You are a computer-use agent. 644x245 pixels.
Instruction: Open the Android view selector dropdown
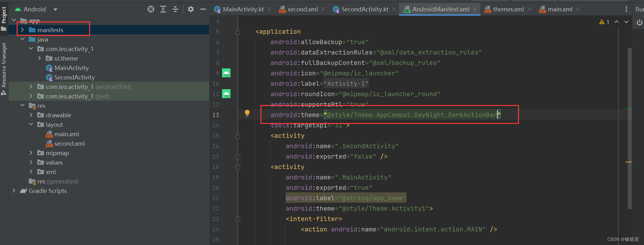tap(55, 9)
